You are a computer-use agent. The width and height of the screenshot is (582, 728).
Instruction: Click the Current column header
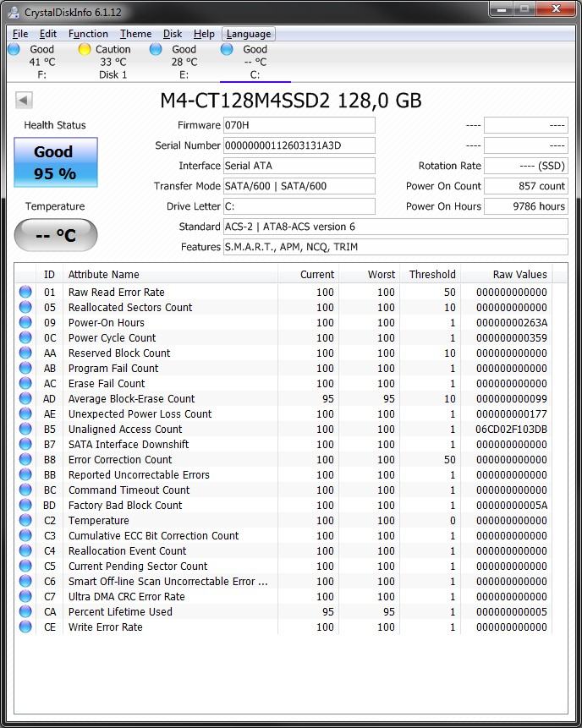(308, 275)
